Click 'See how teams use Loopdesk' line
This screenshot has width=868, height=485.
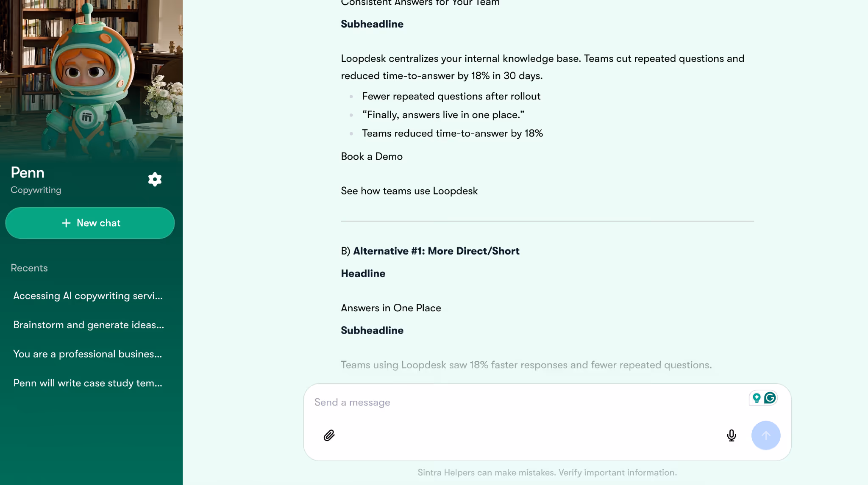(x=409, y=191)
